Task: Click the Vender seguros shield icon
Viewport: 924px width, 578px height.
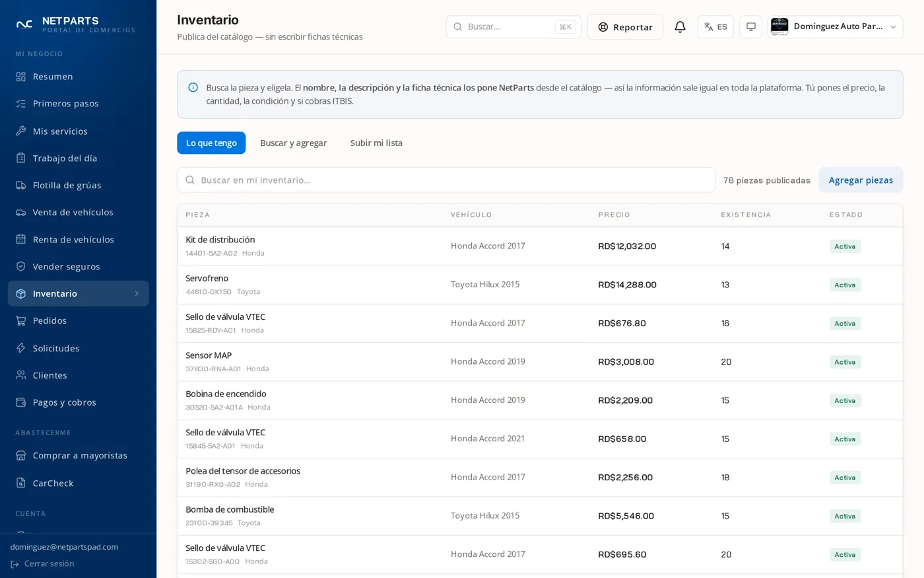Action: [x=21, y=266]
